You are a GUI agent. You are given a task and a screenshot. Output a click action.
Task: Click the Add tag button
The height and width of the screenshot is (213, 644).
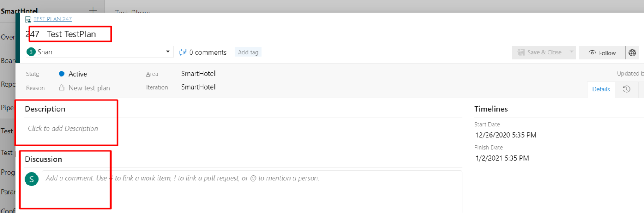248,52
